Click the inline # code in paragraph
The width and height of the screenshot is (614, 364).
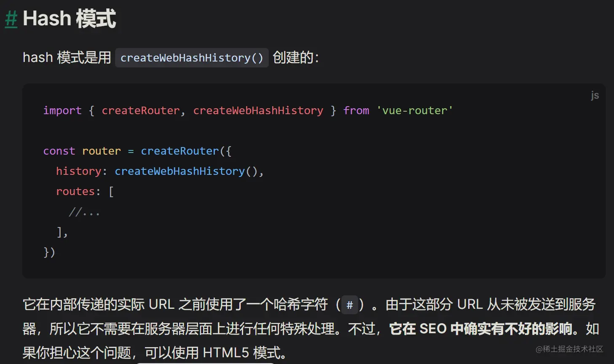pos(349,305)
